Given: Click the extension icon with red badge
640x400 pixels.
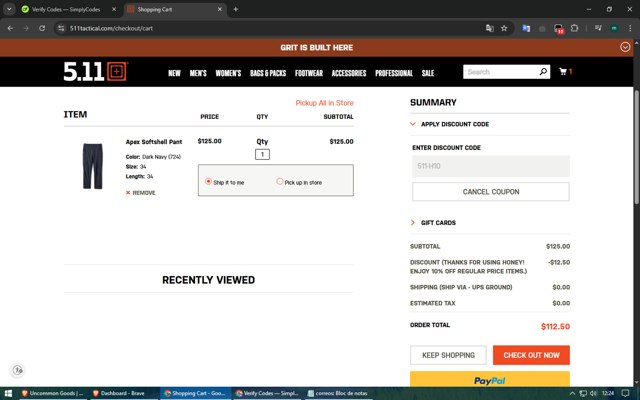Looking at the screenshot, I should click(x=558, y=29).
